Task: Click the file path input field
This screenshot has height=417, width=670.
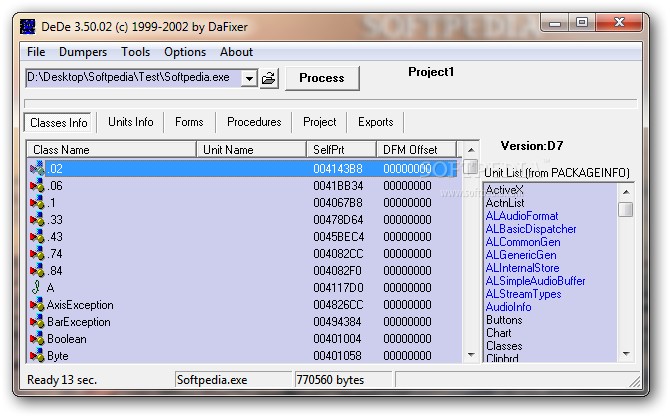Action: (133, 78)
